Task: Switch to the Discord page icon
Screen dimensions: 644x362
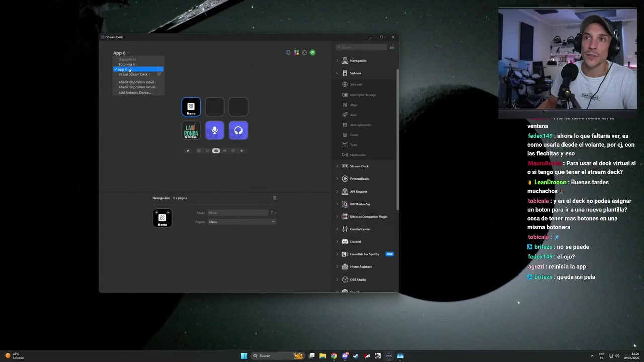Action: [x=216, y=151]
